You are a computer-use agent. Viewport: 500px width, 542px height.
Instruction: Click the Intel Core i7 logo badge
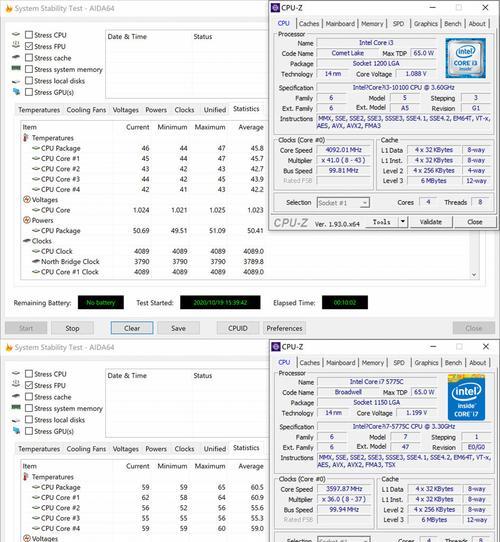point(466,397)
